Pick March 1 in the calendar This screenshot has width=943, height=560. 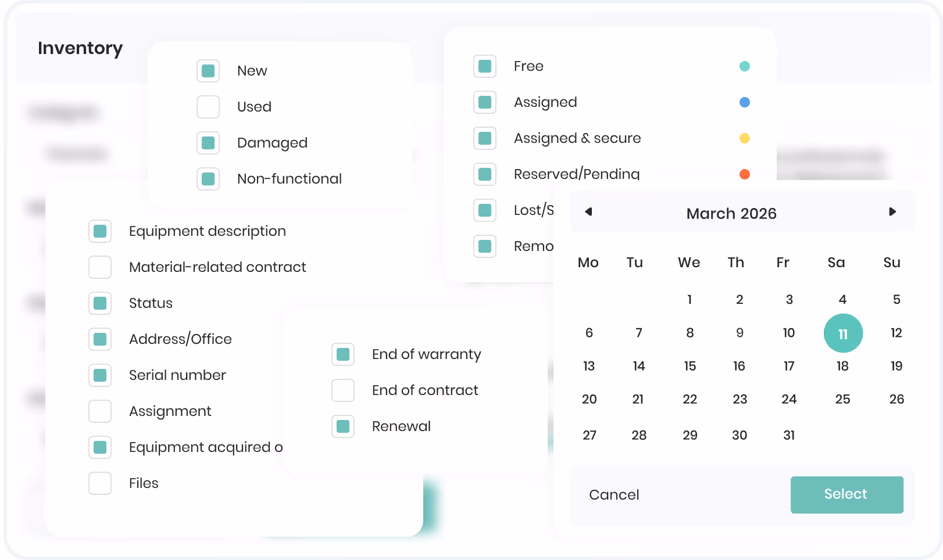pos(690,300)
